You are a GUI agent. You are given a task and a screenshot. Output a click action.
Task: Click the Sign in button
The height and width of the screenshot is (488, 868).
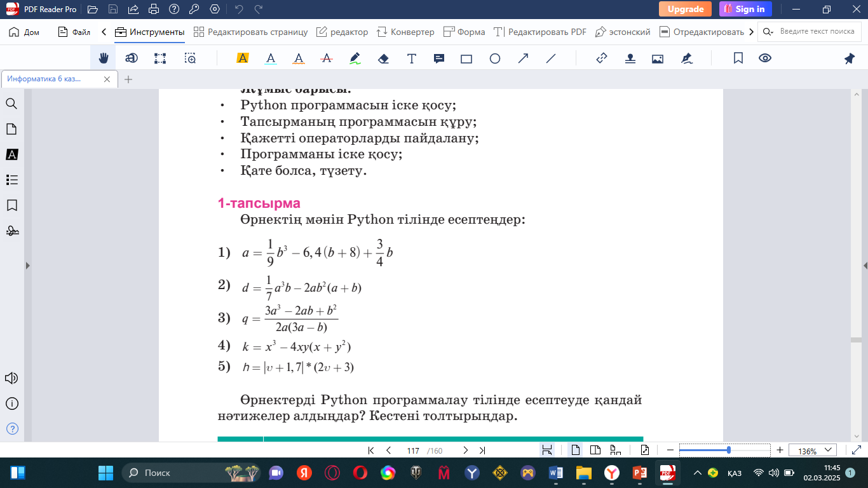(x=745, y=9)
